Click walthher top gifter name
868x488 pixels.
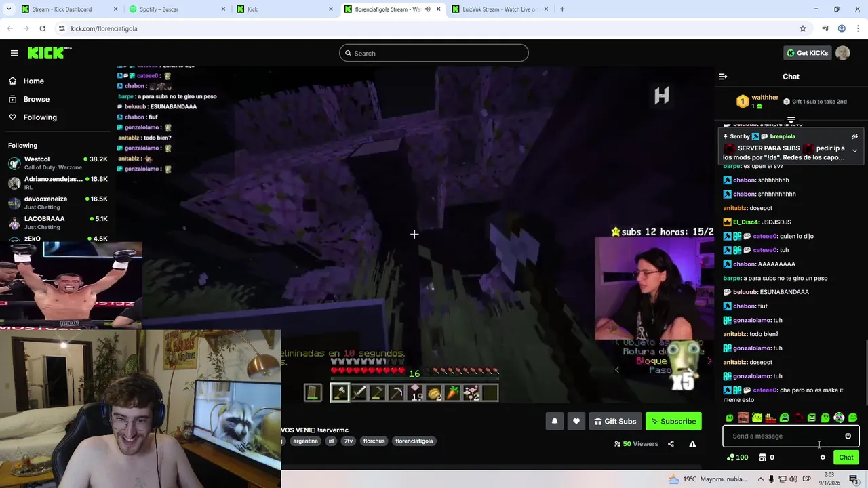[x=765, y=98]
